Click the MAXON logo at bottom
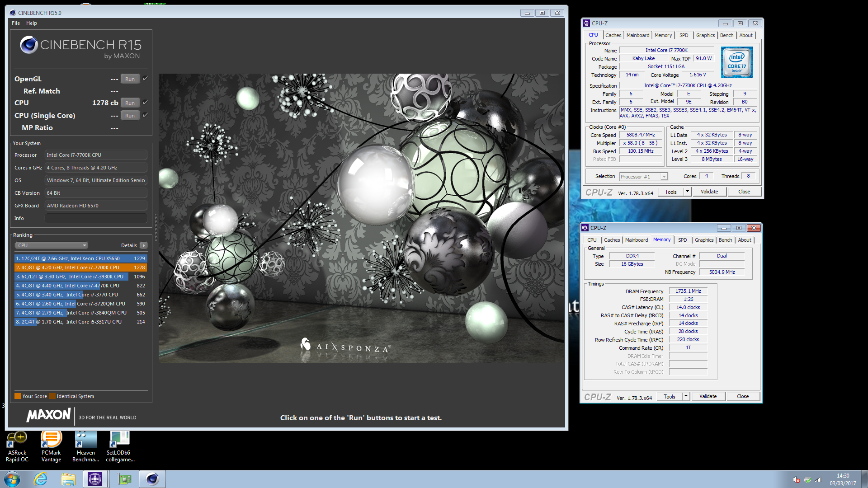868x488 pixels. coord(48,415)
